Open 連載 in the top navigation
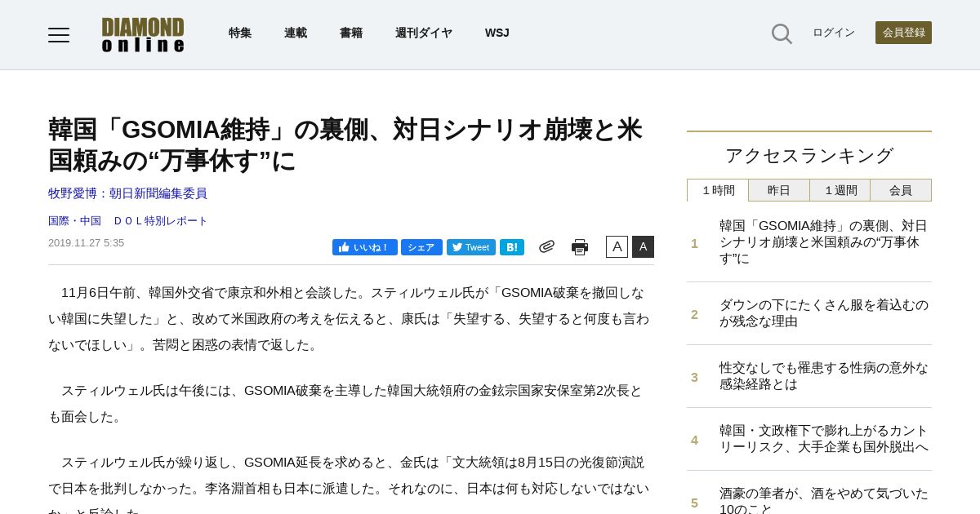This screenshot has height=514, width=980. [296, 33]
